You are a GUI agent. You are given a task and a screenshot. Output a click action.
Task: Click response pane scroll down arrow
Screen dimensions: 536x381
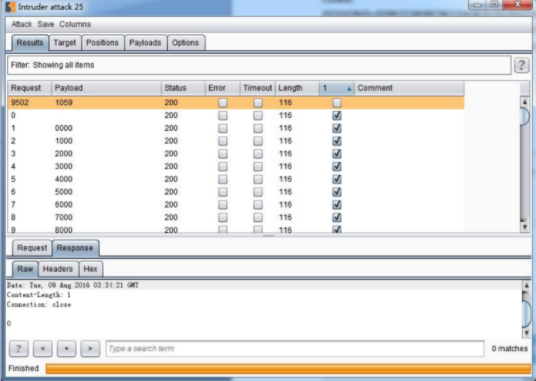pos(526,332)
